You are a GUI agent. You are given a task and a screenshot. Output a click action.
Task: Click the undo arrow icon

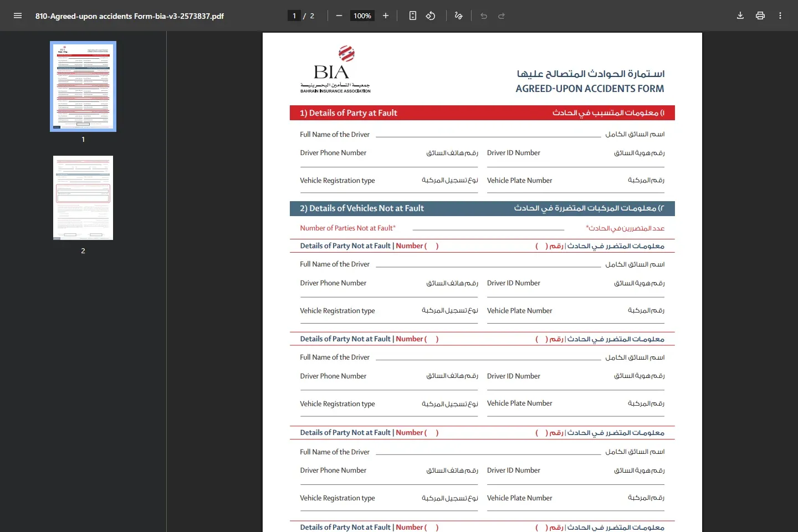click(x=484, y=16)
